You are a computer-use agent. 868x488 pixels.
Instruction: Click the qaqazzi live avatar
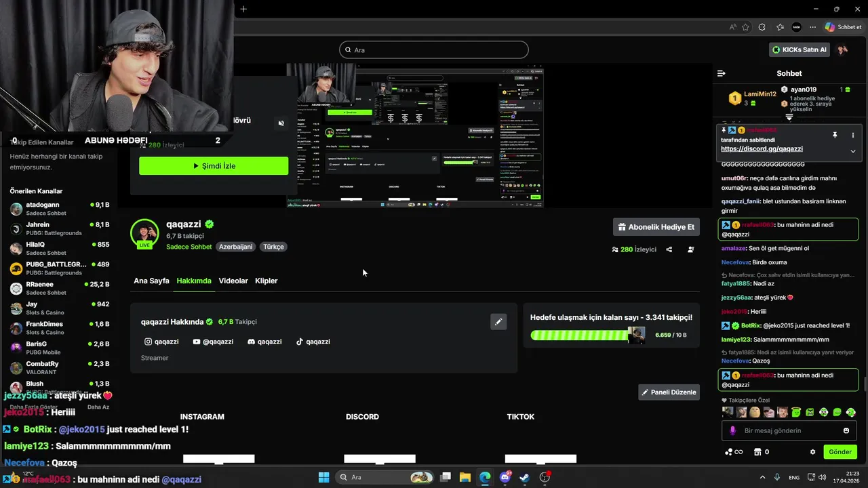coord(144,233)
